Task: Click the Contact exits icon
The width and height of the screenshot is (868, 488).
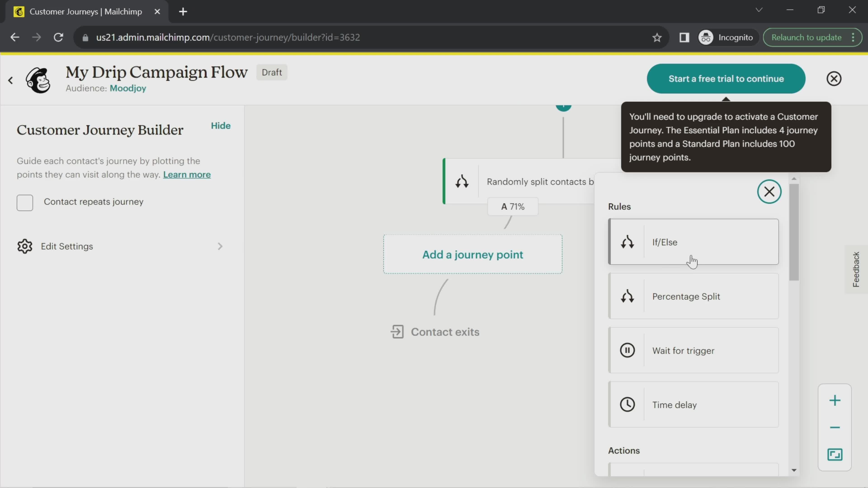Action: [x=396, y=332]
